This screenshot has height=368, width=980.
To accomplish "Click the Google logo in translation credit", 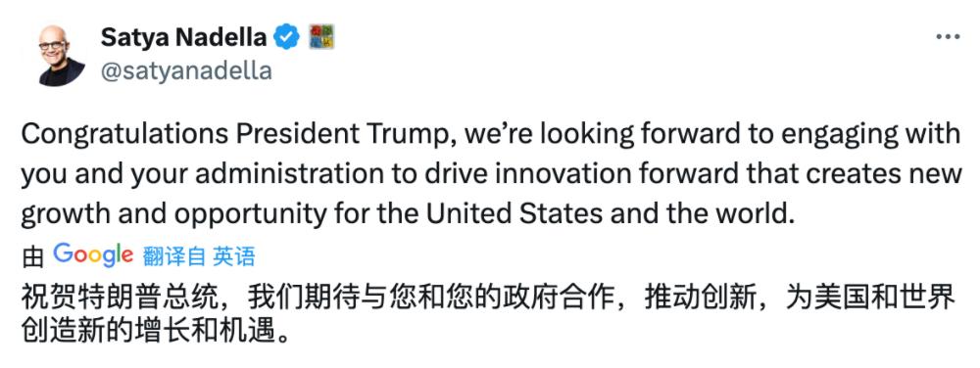I will pos(93,255).
